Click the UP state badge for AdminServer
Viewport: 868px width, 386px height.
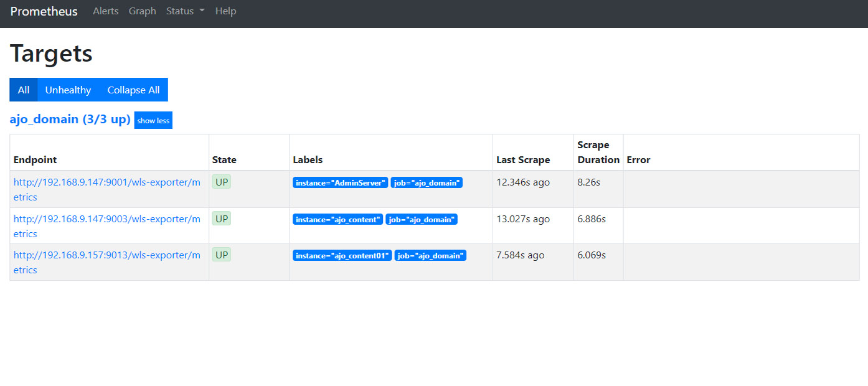tap(222, 182)
